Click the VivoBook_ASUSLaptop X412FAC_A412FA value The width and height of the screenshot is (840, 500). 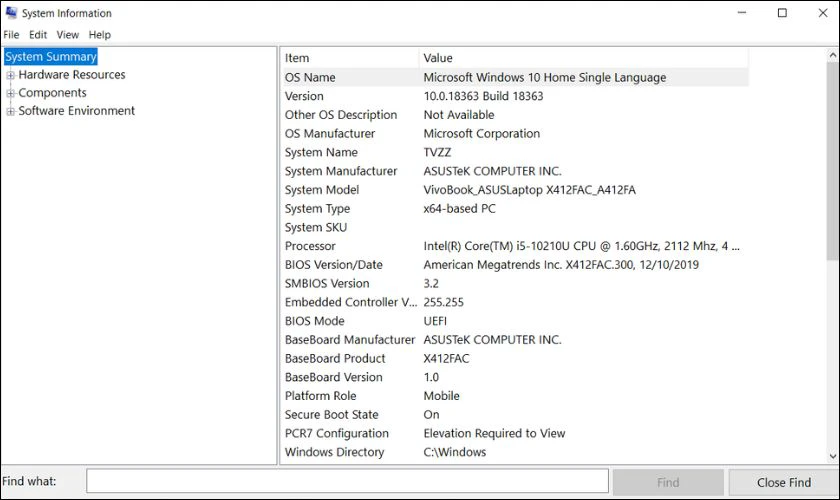[x=529, y=190]
